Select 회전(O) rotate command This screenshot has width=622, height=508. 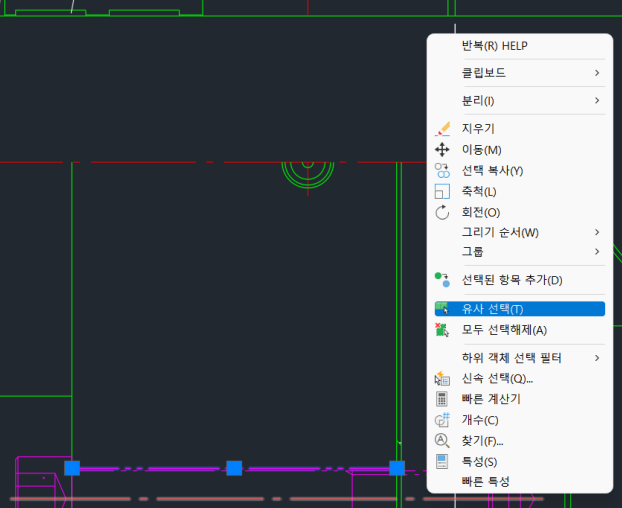[520, 213]
